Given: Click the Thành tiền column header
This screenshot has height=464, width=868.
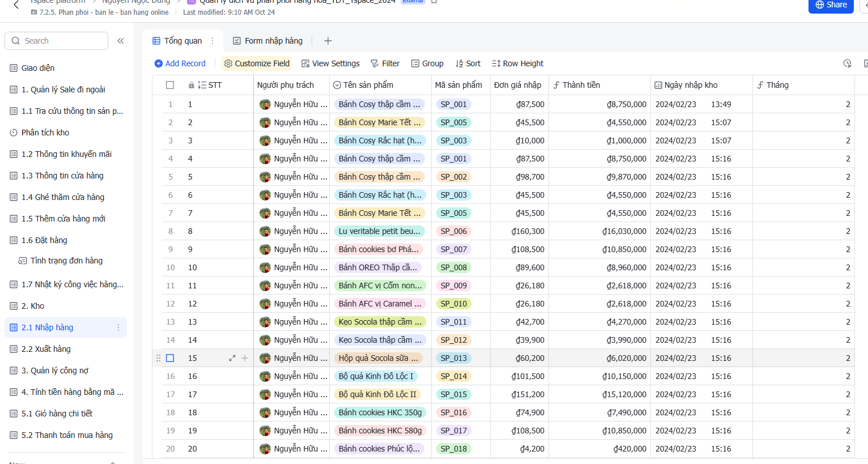Looking at the screenshot, I should (x=599, y=85).
